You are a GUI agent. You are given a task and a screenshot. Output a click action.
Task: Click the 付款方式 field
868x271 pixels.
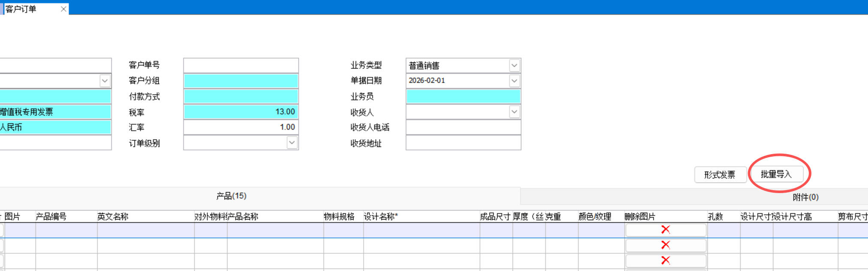(x=240, y=96)
